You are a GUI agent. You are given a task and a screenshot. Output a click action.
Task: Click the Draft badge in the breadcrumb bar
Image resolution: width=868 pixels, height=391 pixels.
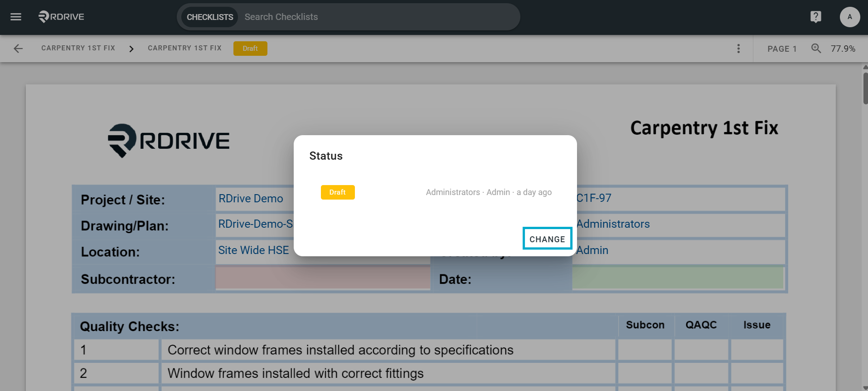pyautogui.click(x=250, y=49)
